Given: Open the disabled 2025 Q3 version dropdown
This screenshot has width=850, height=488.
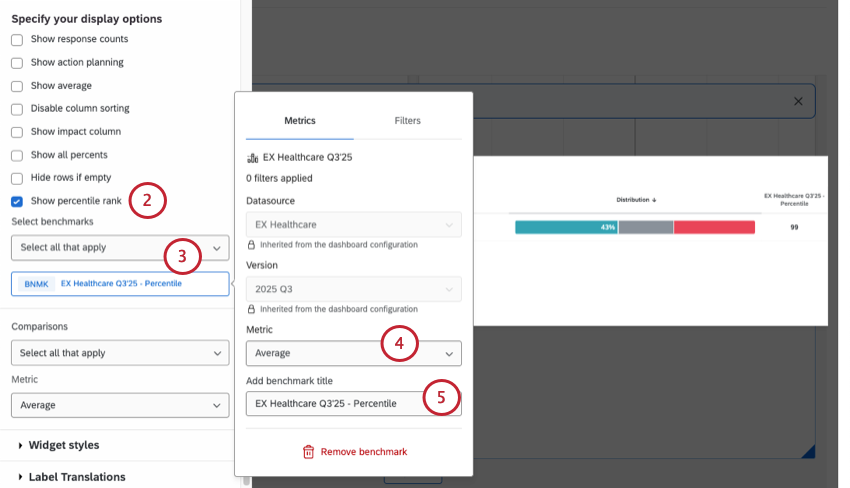Looking at the screenshot, I should (x=353, y=289).
